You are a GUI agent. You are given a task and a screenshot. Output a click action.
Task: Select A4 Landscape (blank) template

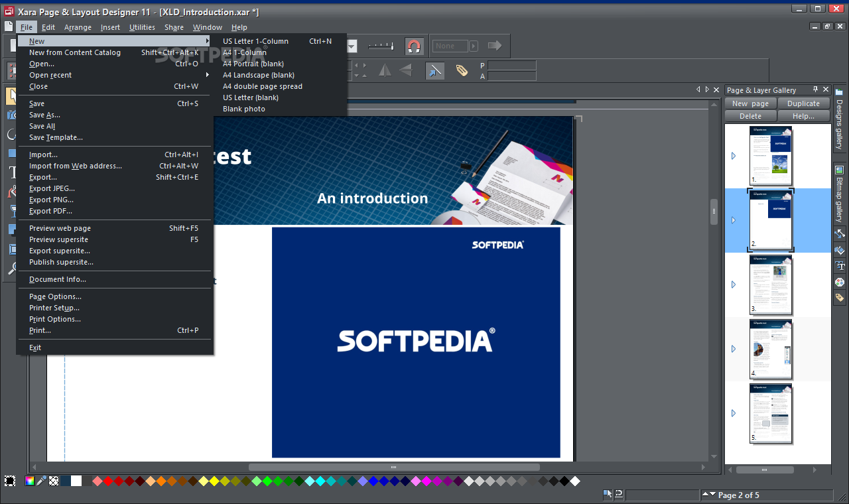tap(259, 75)
